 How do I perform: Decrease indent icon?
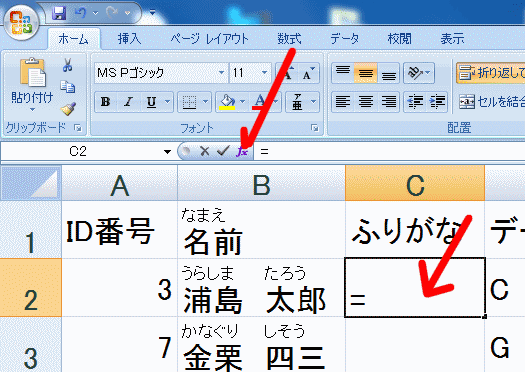[x=415, y=101]
